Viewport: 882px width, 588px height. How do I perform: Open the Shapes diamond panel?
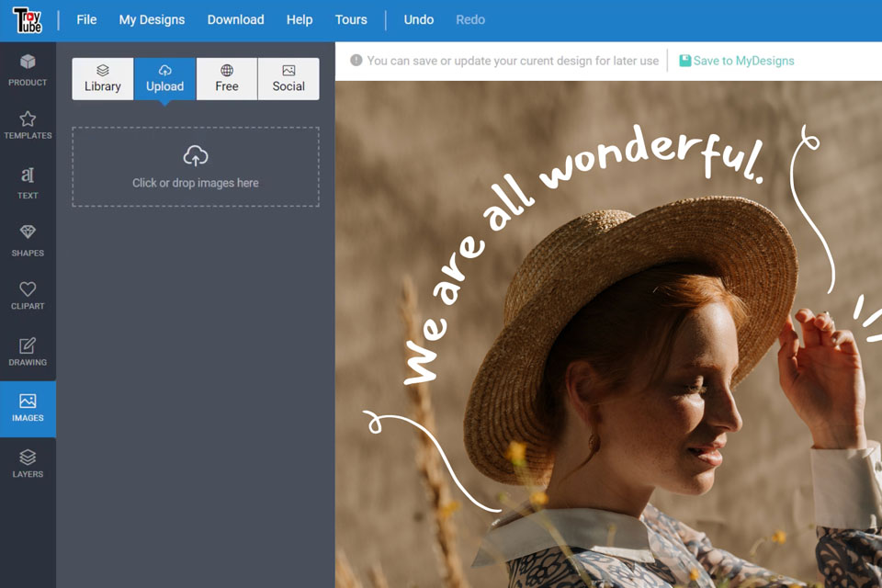(28, 241)
